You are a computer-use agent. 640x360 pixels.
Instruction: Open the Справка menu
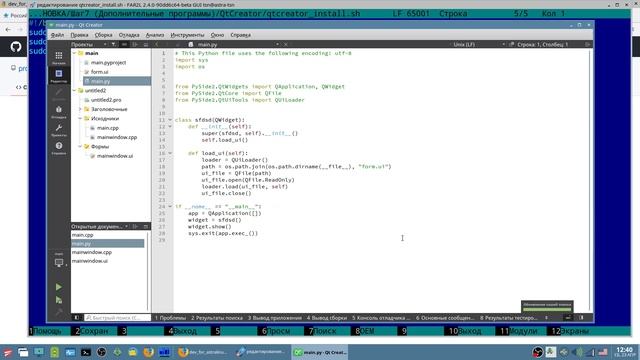tap(240, 35)
